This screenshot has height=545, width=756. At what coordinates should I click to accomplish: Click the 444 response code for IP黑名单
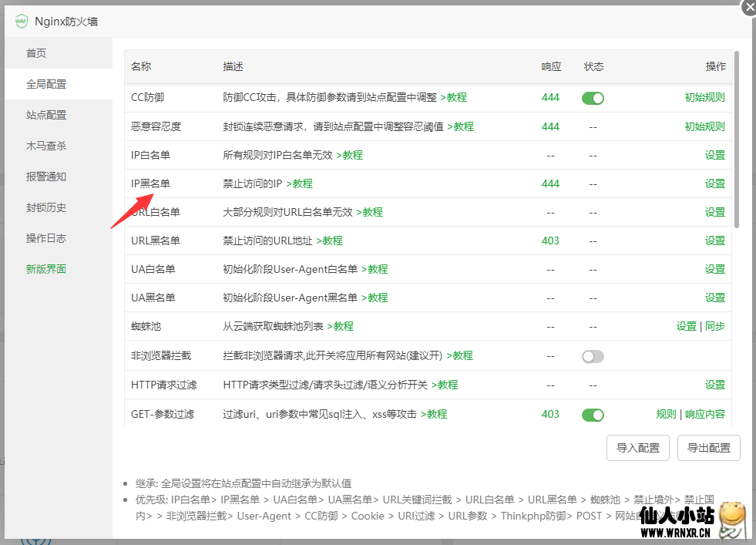[x=550, y=183]
